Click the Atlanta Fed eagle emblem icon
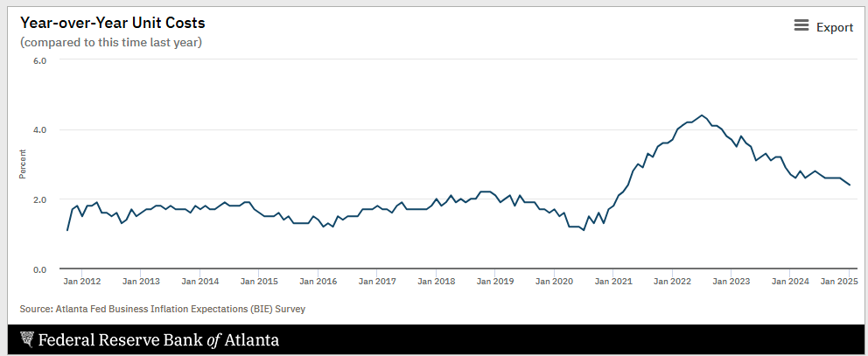The height and width of the screenshot is (356, 868). (26, 339)
